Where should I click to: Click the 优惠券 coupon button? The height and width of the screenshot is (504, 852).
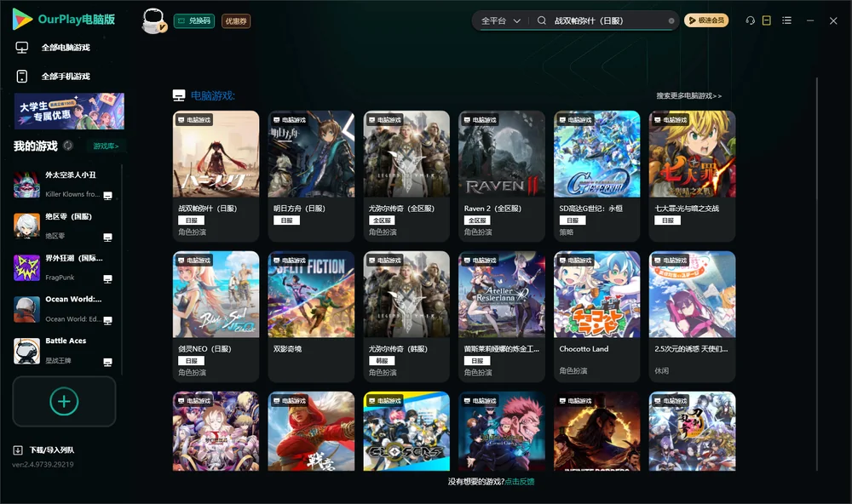tap(236, 21)
